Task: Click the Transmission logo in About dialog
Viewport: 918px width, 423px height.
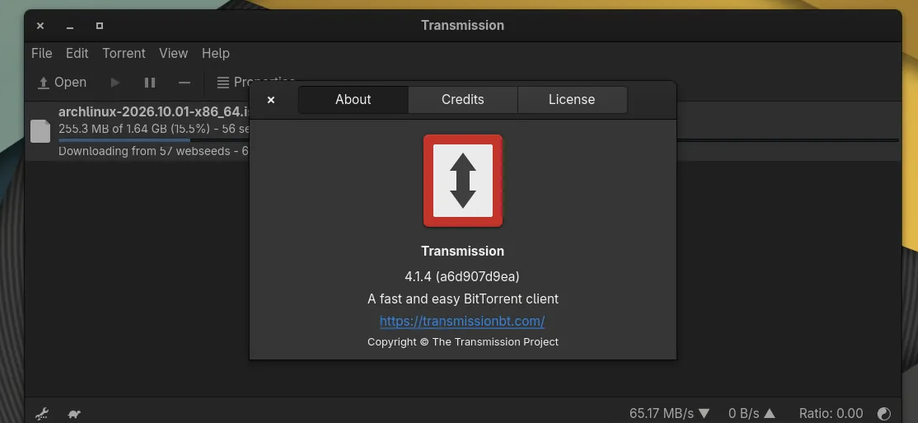Action: coord(463,181)
